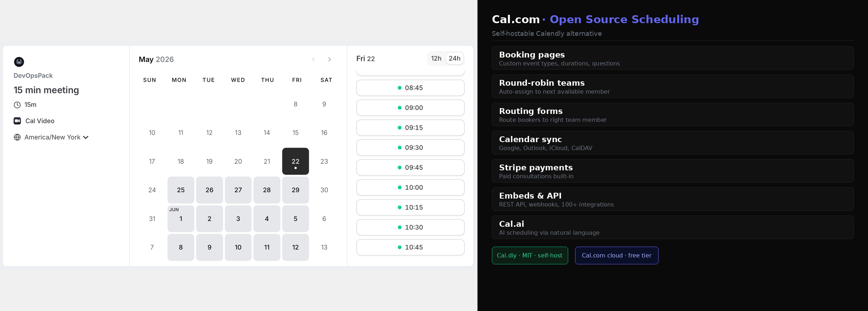Click the Stripe payments feature card

[673, 171]
